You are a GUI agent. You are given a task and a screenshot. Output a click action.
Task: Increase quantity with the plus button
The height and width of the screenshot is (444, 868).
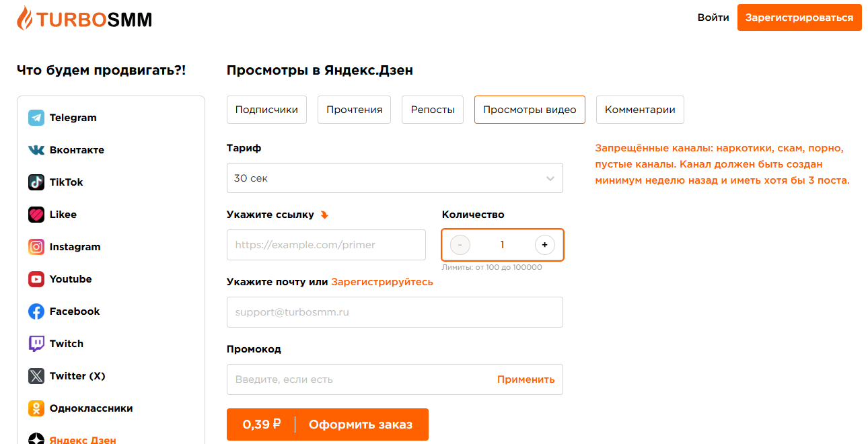[545, 245]
